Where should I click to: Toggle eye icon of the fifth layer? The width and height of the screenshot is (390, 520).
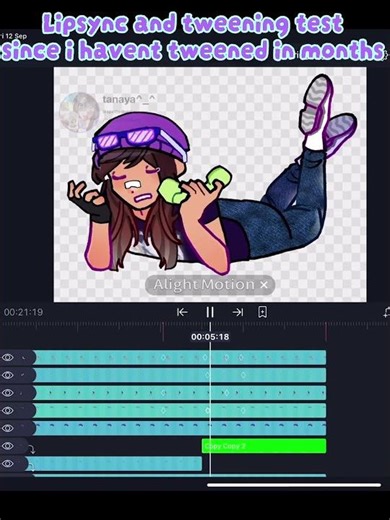click(8, 428)
